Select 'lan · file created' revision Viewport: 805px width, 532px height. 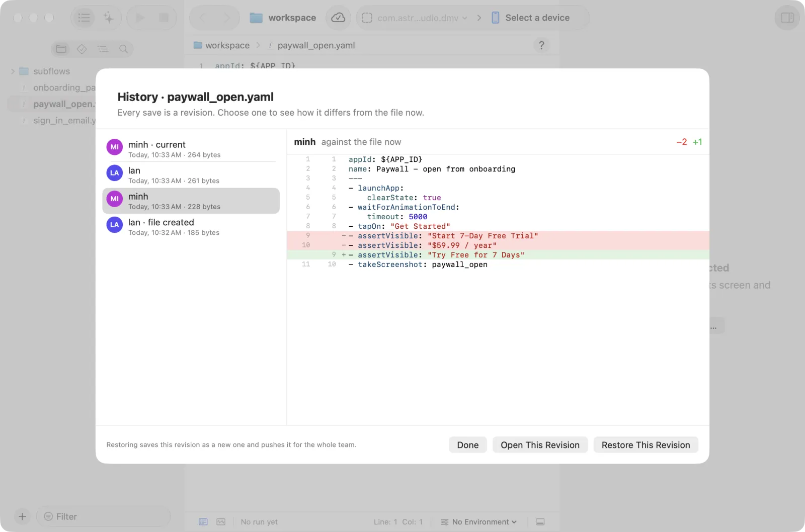pos(191,227)
